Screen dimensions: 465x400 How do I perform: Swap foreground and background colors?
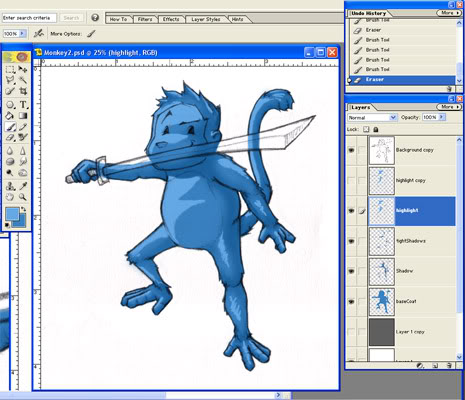23,209
